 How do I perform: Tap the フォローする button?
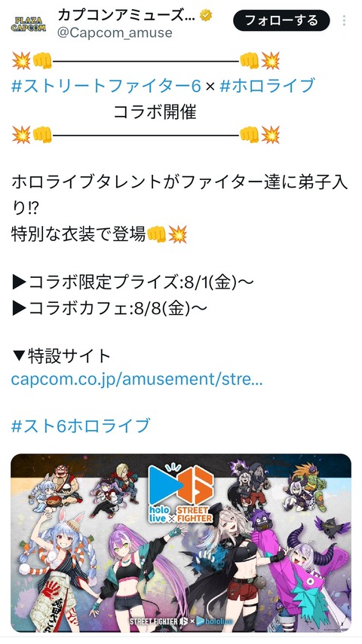point(281,20)
